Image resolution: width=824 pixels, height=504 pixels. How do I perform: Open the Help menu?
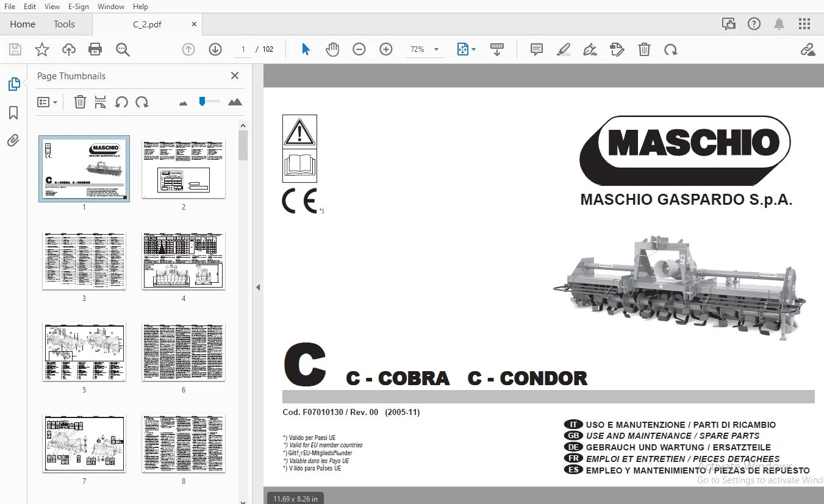[x=140, y=6]
